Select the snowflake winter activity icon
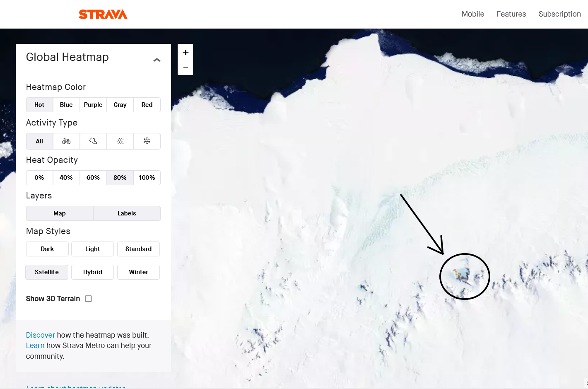This screenshot has width=588, height=389. coord(147,141)
